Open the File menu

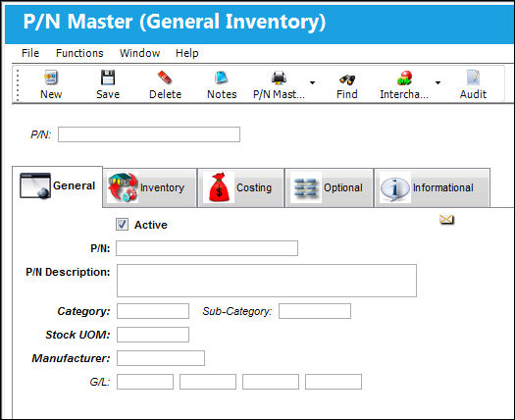(30, 53)
